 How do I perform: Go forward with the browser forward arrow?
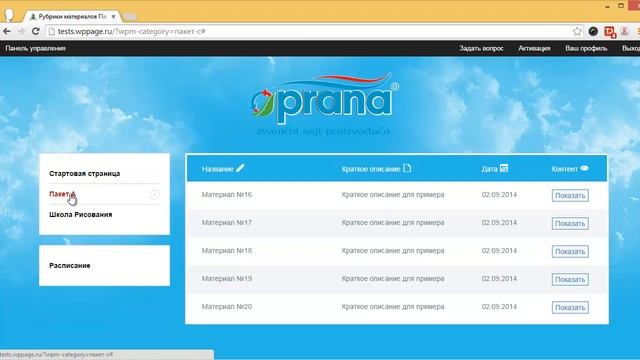click(21, 31)
